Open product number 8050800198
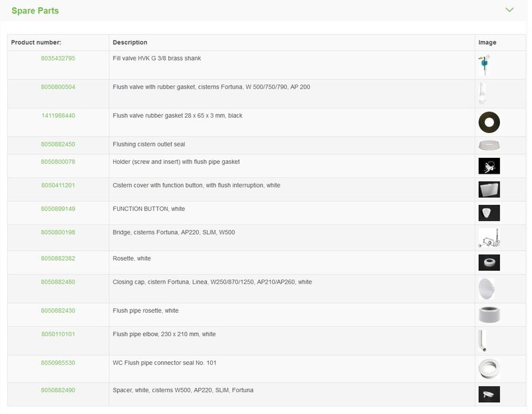Image resolution: width=532 pixels, height=414 pixels. (x=58, y=233)
